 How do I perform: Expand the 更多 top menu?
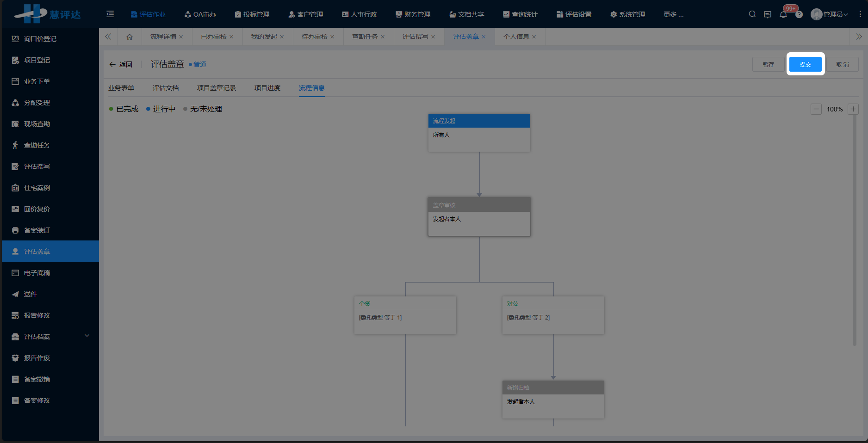pos(673,14)
